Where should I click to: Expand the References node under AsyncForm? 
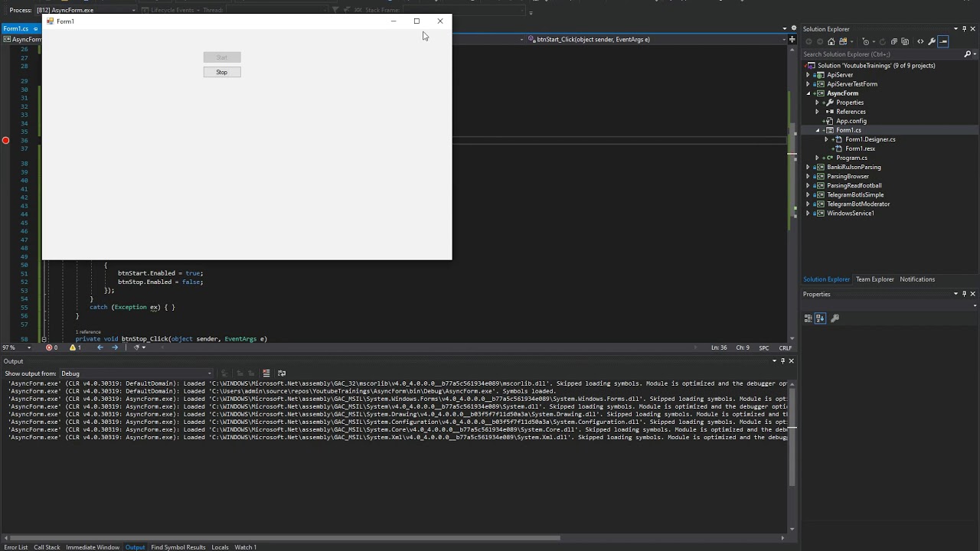pyautogui.click(x=817, y=112)
